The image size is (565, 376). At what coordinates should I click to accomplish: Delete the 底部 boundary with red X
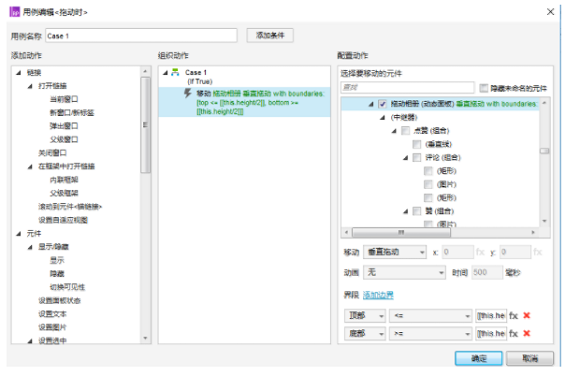pyautogui.click(x=526, y=333)
